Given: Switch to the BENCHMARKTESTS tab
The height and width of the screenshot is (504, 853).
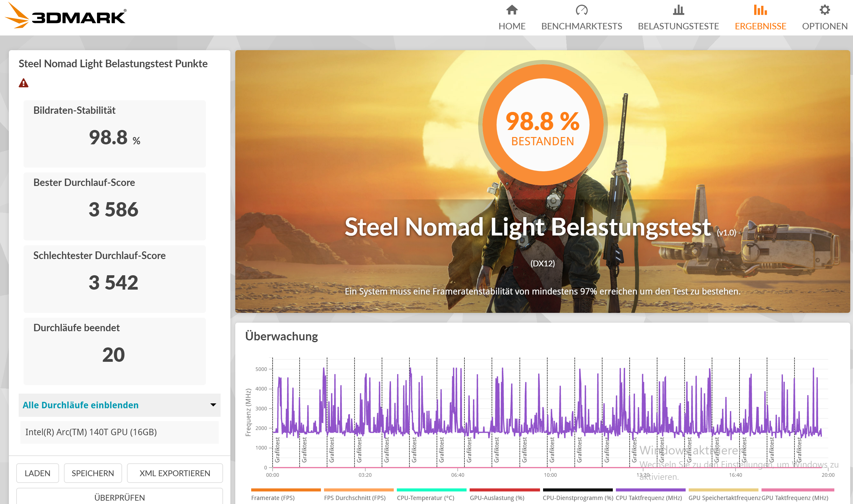Looking at the screenshot, I should (x=581, y=26).
